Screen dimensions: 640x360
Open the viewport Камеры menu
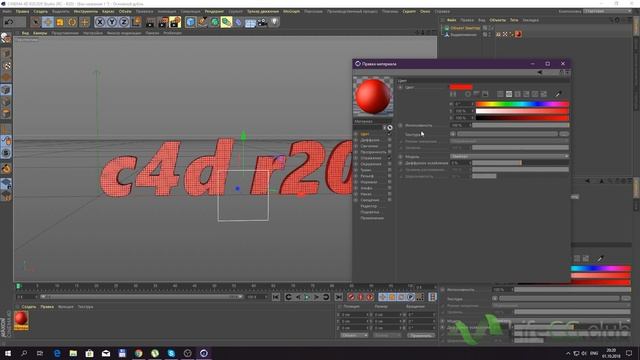tap(40, 33)
